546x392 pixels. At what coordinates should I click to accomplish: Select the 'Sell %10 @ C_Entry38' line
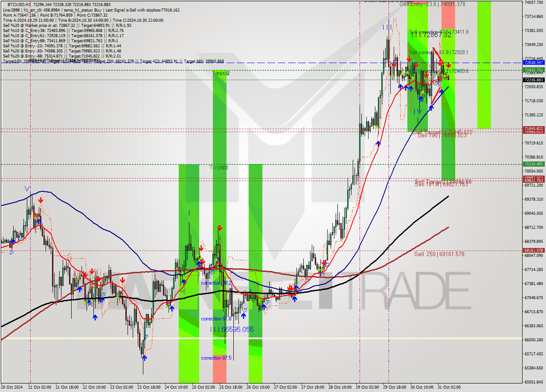(x=63, y=30)
